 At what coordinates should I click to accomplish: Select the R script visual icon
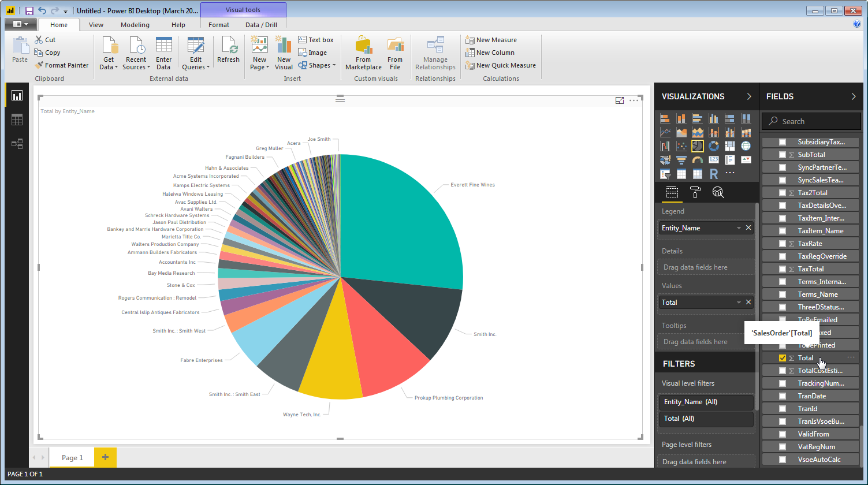[714, 174]
